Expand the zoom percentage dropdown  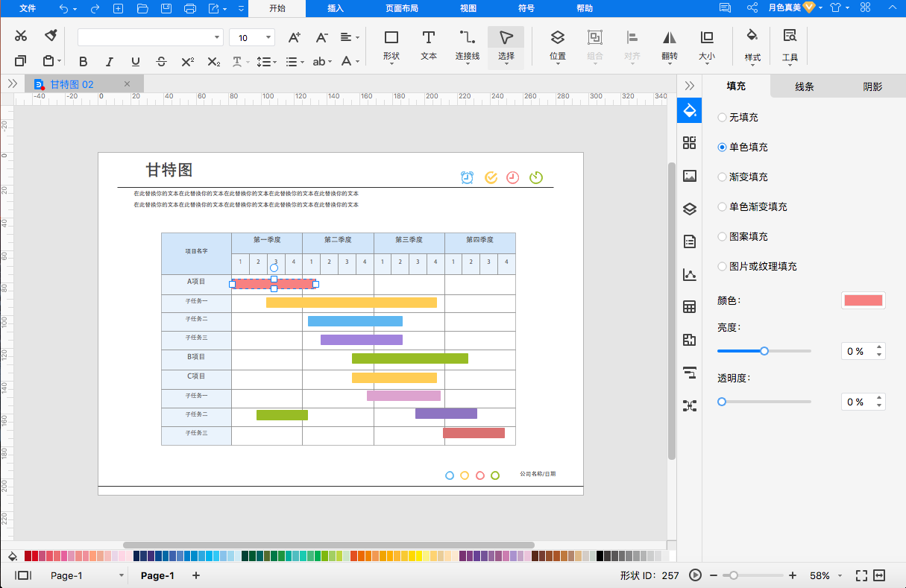click(x=840, y=576)
